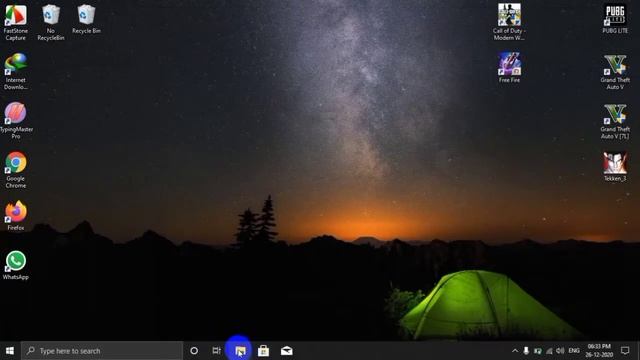Open the FastStone Capture desktop shortcut

tap(16, 22)
